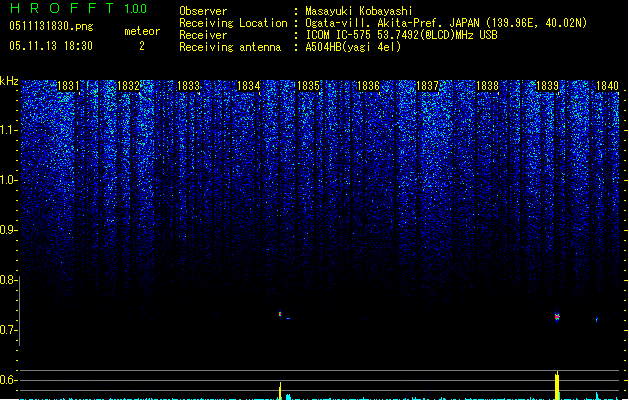The width and height of the screenshot is (629, 400).
Task: Click the 0.9 kHz axis label
Action: click(x=8, y=230)
